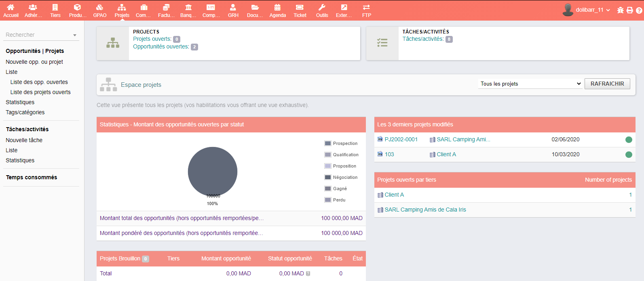Click the help question mark icon

pos(639,10)
